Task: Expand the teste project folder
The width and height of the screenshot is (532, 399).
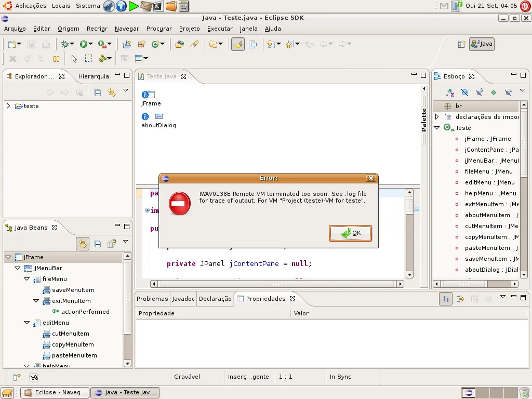Action: [8, 106]
